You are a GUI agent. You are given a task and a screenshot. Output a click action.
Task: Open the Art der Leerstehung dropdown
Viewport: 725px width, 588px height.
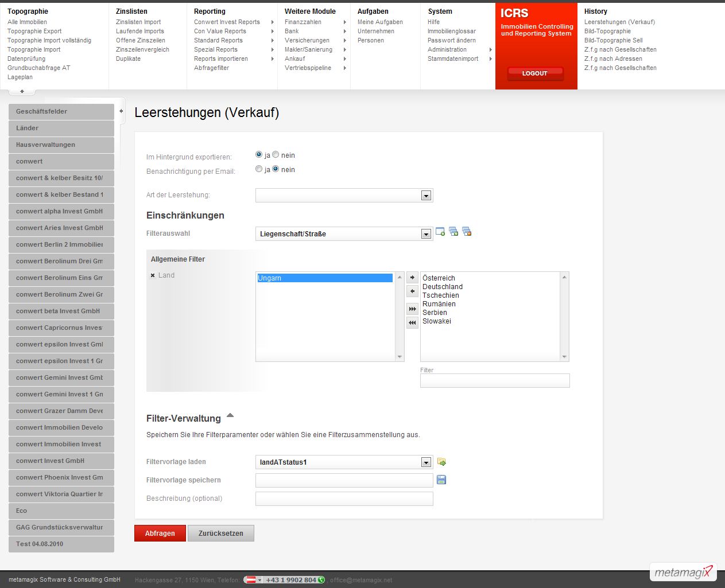(426, 196)
